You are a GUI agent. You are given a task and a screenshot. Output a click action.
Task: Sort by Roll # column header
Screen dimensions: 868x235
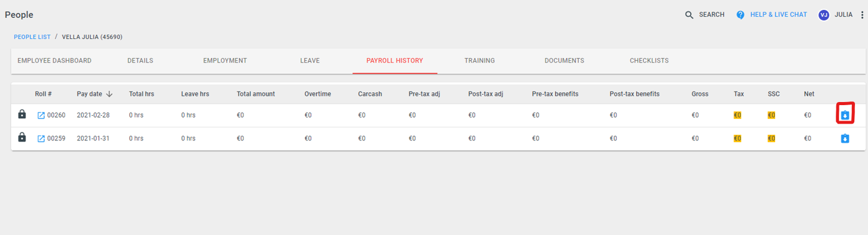[x=43, y=94]
